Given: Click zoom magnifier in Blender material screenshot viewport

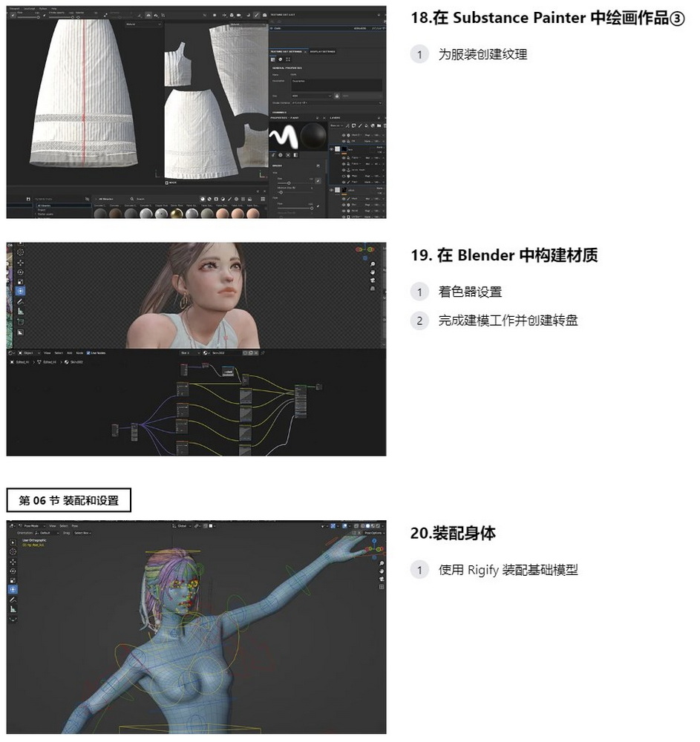Looking at the screenshot, I should coord(373,263).
